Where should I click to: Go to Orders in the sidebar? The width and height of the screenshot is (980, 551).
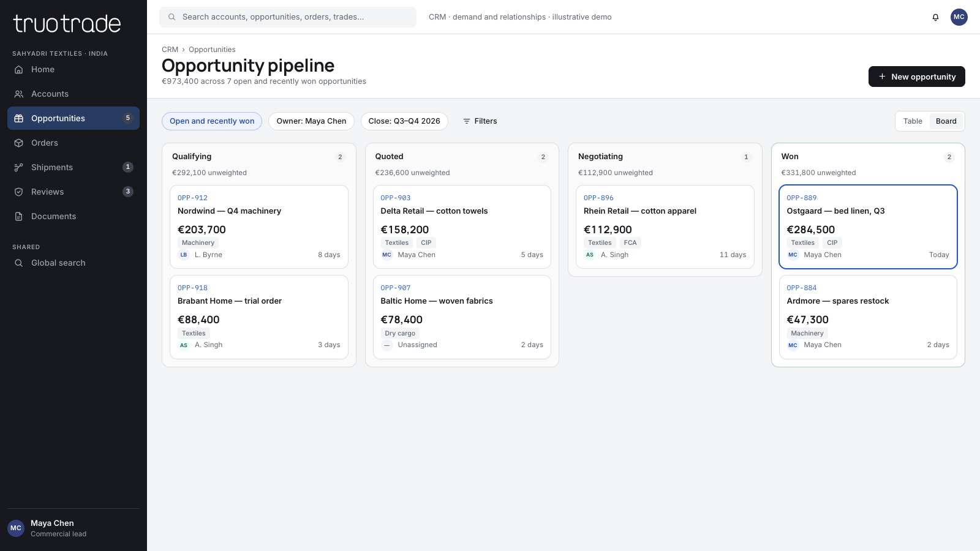pos(73,143)
